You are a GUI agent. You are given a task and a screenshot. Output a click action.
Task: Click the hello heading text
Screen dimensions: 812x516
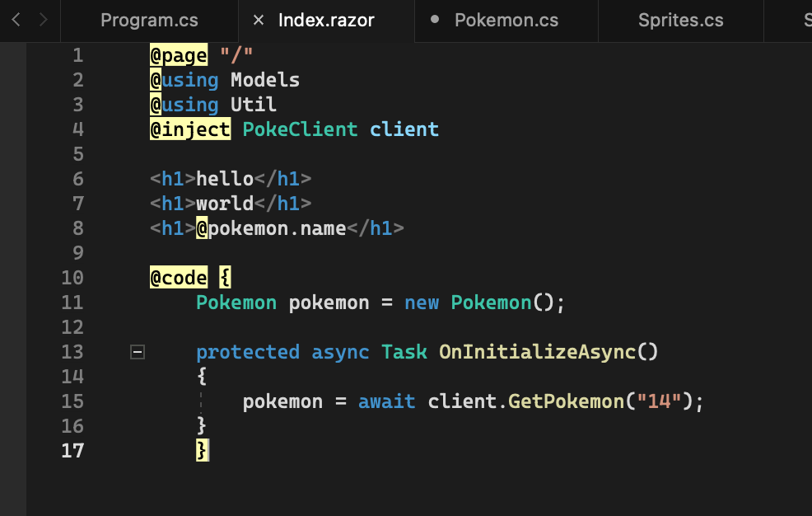(225, 179)
